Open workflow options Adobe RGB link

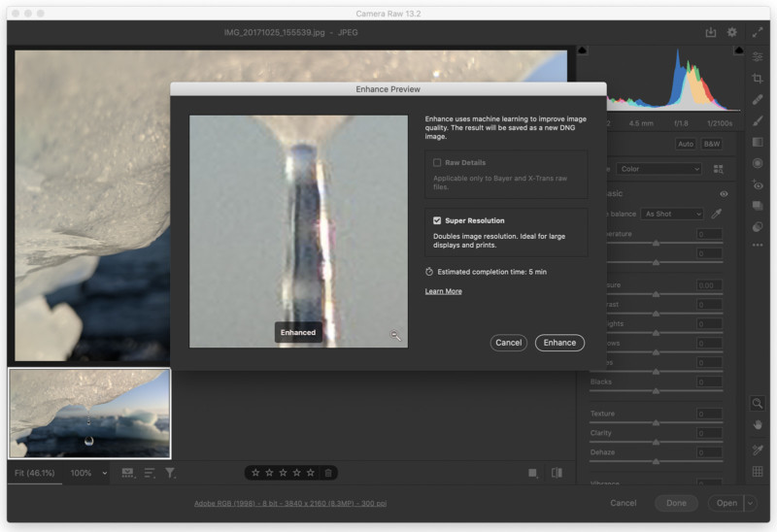(290, 503)
